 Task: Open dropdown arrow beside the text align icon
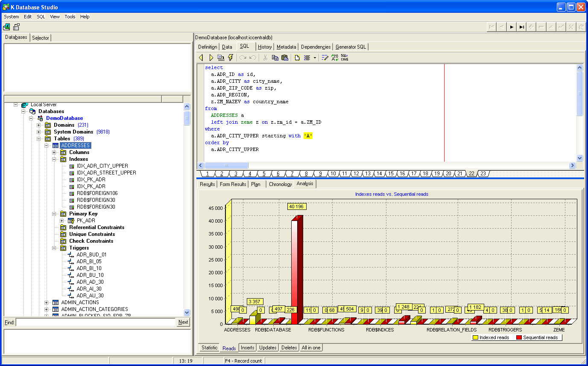click(315, 58)
